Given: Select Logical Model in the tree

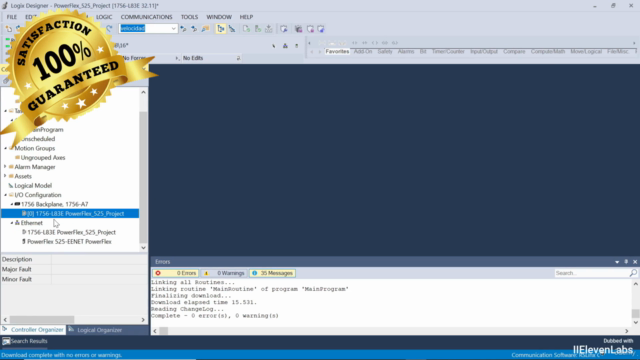Looking at the screenshot, I should tap(33, 185).
